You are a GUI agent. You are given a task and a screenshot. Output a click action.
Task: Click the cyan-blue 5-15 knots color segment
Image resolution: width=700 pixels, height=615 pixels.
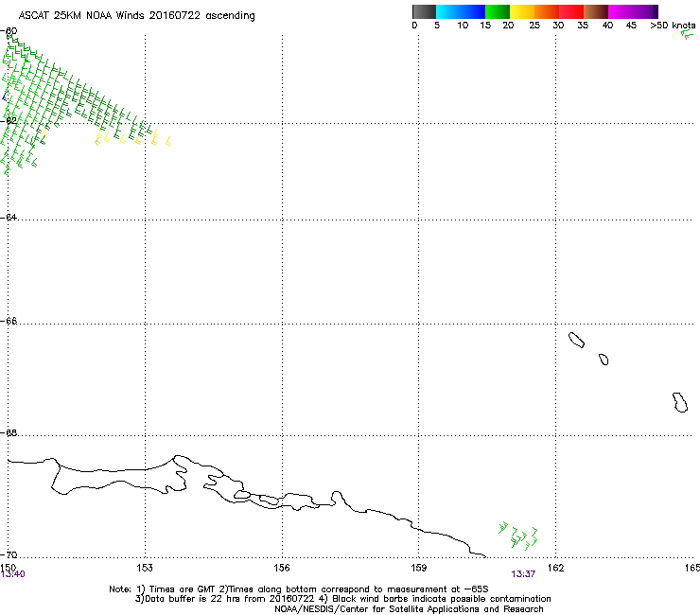(461, 11)
